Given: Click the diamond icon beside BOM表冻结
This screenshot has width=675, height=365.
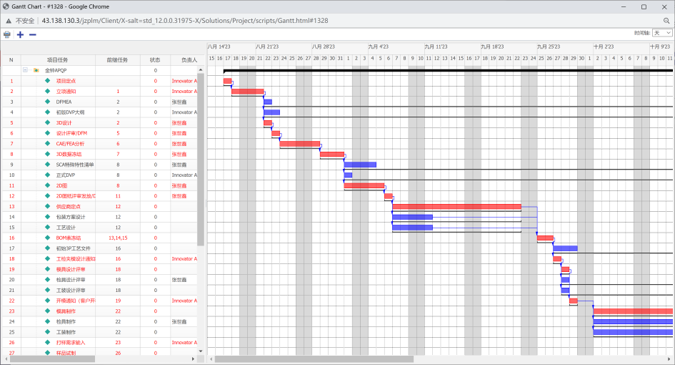Looking at the screenshot, I should pyautogui.click(x=47, y=238).
